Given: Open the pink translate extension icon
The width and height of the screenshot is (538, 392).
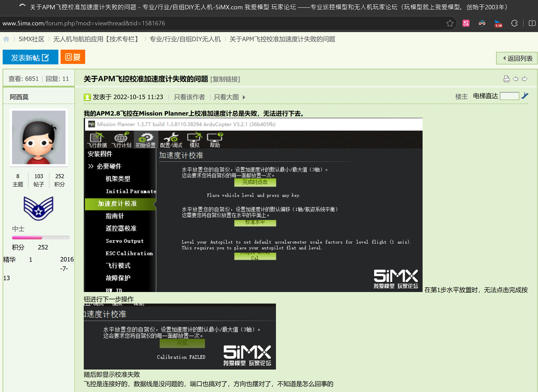Looking at the screenshot, I should (466, 23).
